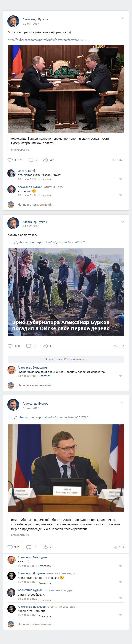Show all 11 comments
The width and height of the screenshot is (132, 644).
point(66,359)
